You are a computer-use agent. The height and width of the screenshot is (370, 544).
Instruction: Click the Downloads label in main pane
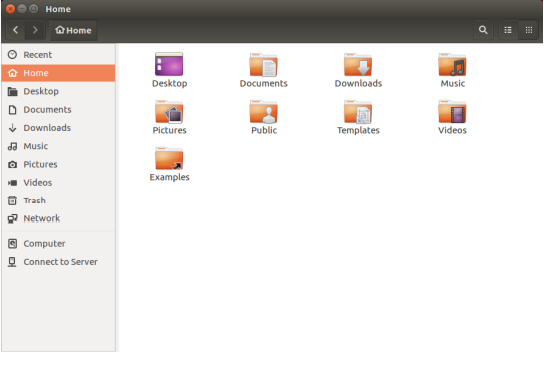[358, 83]
